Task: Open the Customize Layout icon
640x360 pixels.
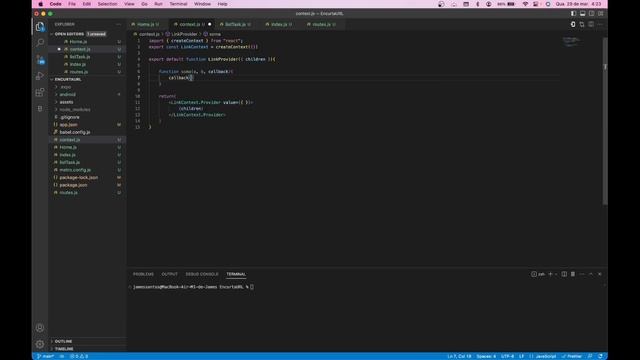Action: pos(600,13)
